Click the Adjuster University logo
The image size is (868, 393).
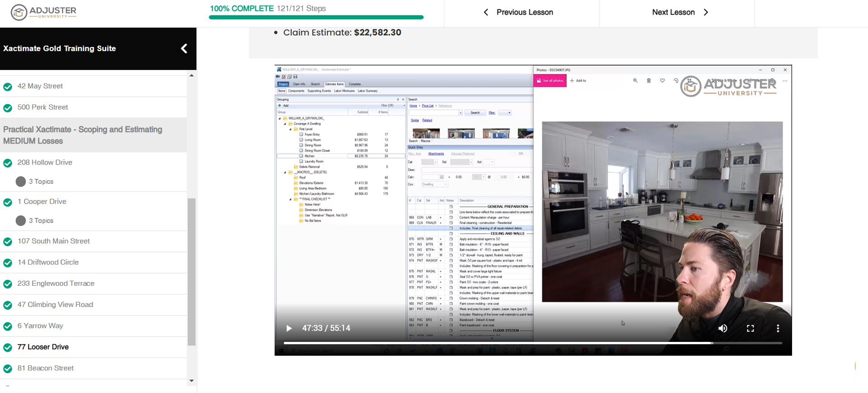[44, 12]
